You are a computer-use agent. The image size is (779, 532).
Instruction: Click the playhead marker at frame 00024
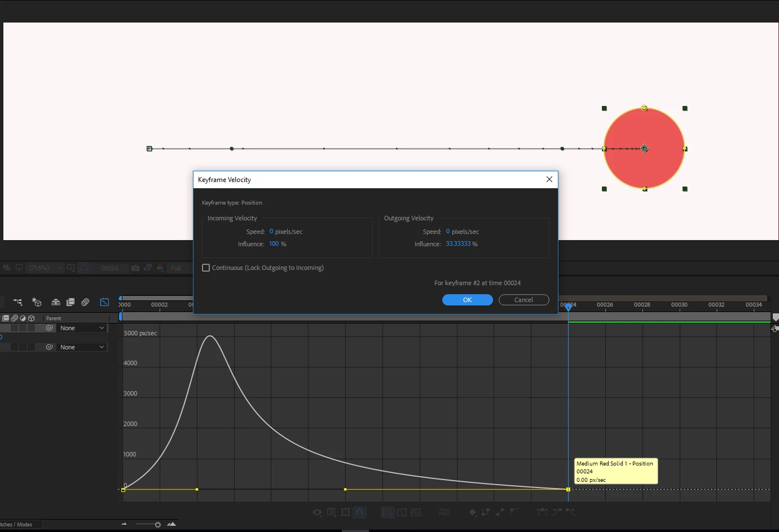pyautogui.click(x=568, y=307)
